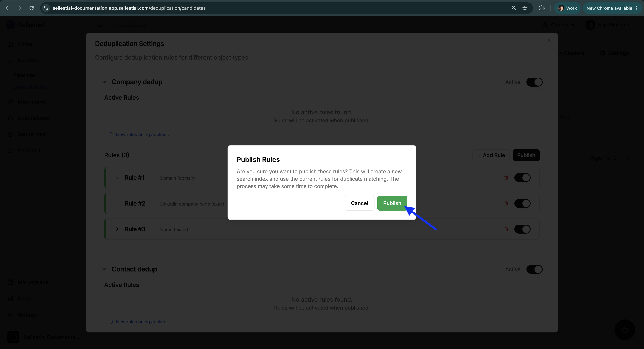Viewport: 644px width, 349px height.
Task: Open Deduplication in the Pipelines menu
Action: tap(30, 87)
